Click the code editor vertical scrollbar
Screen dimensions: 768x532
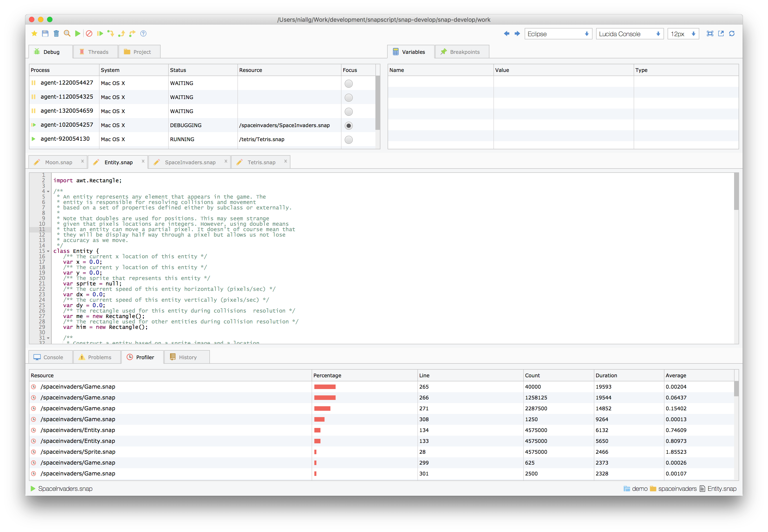(x=736, y=192)
